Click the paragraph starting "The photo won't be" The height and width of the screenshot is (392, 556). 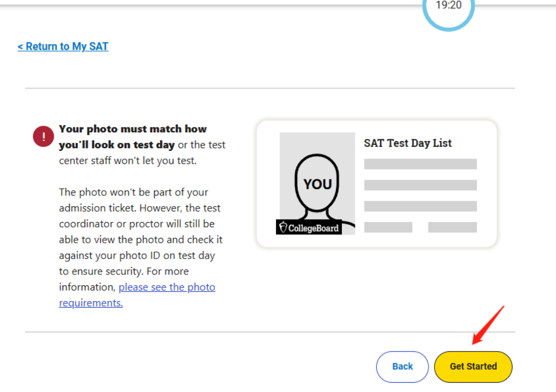[x=133, y=192]
